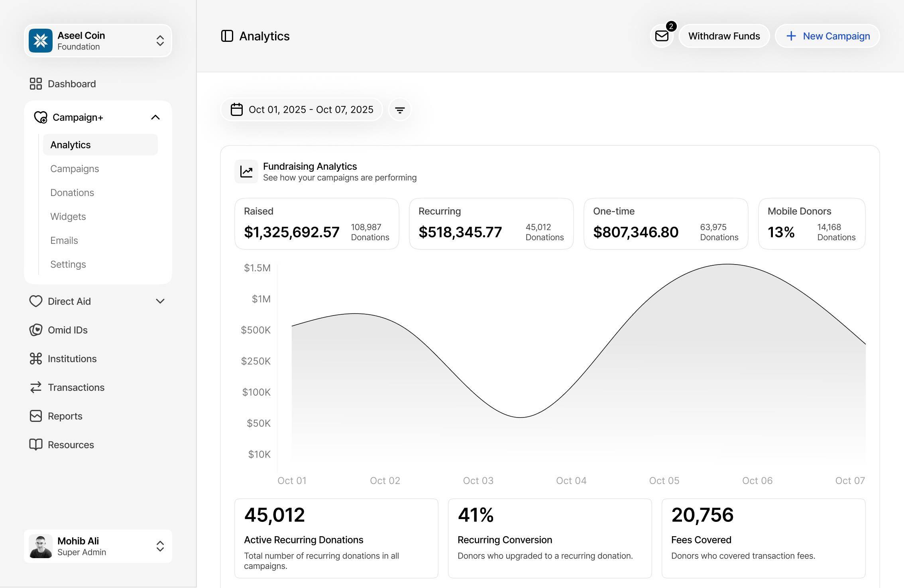
Task: Create a New Campaign
Action: pyautogui.click(x=827, y=36)
